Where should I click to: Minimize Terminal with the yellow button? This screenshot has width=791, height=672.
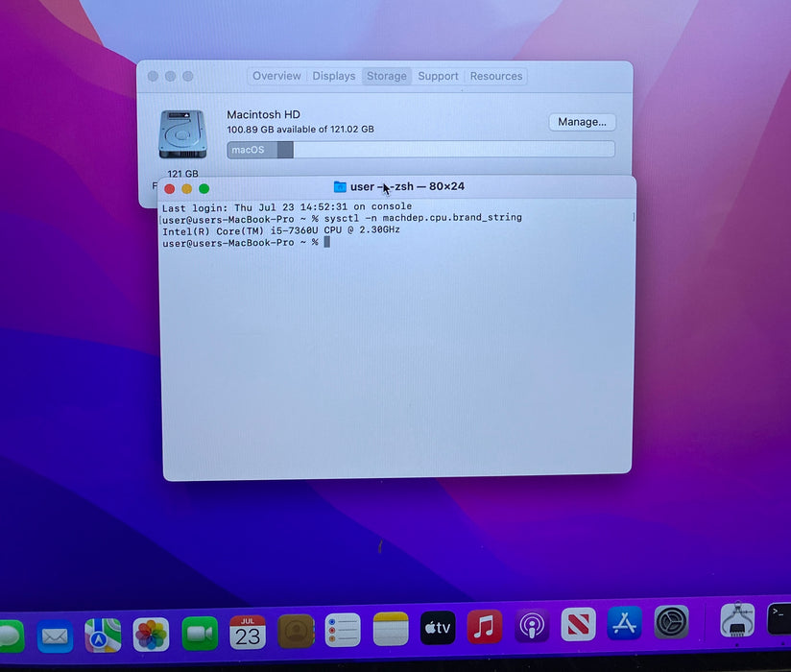pyautogui.click(x=186, y=189)
